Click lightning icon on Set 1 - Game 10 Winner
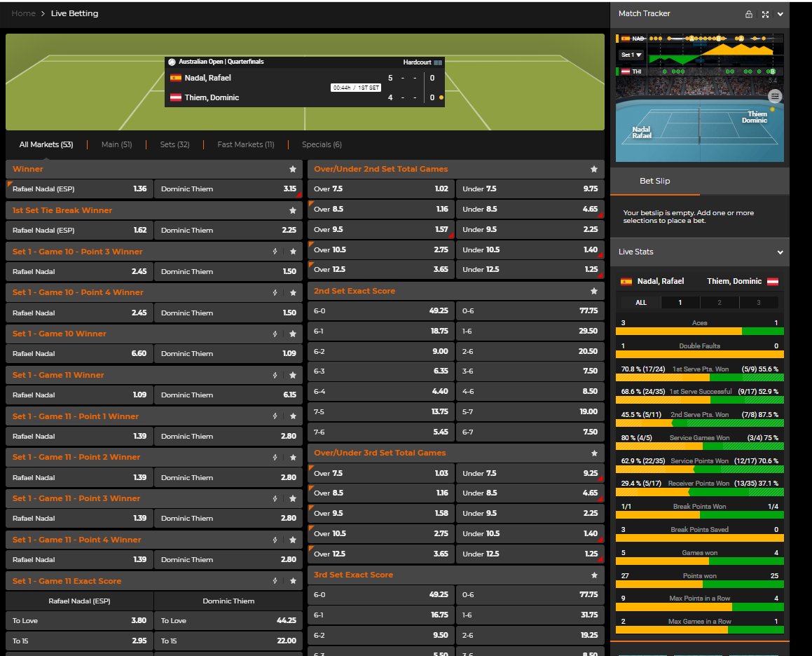The image size is (812, 656). click(x=275, y=334)
